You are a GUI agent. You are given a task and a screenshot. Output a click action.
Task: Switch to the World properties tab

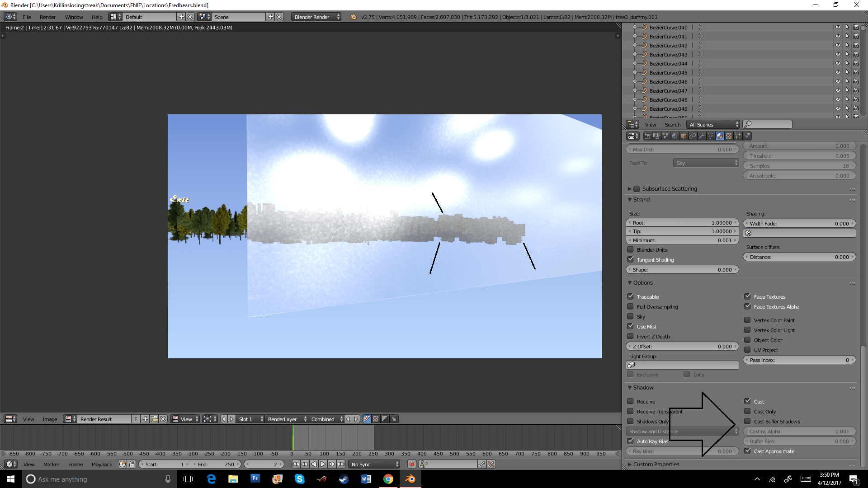point(674,136)
